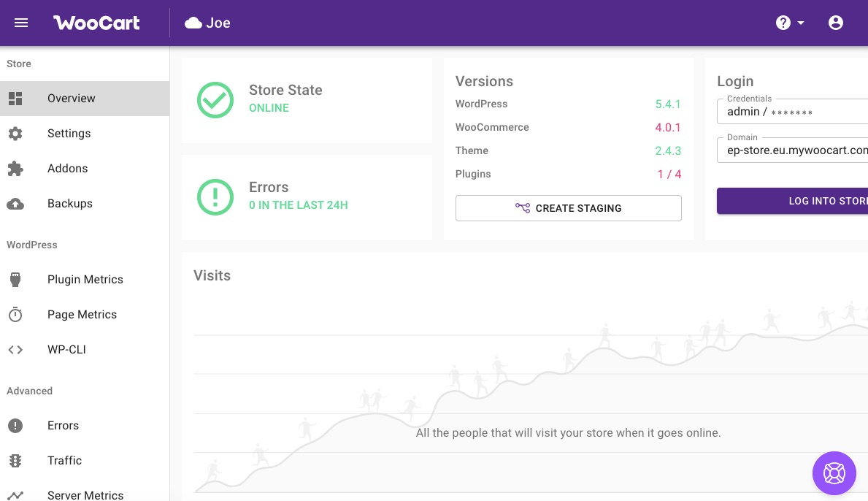Click the Credentials input field
The image size is (868, 501).
click(792, 112)
